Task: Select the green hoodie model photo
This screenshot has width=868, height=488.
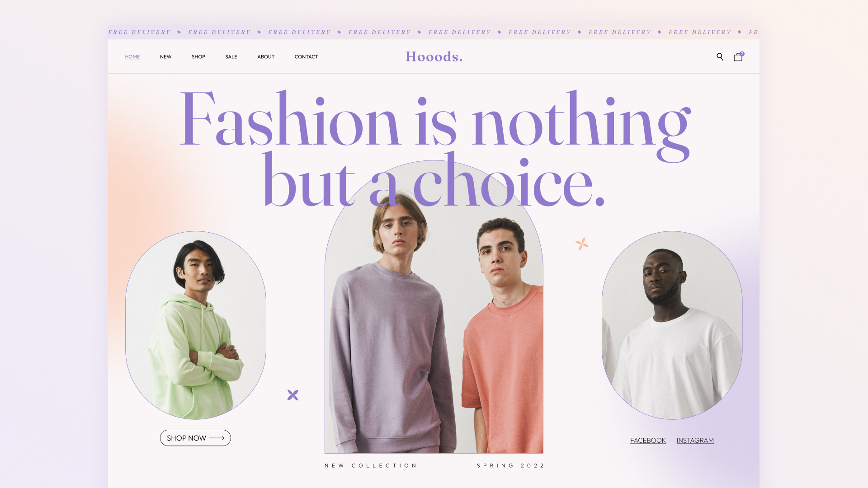Action: pos(196,325)
